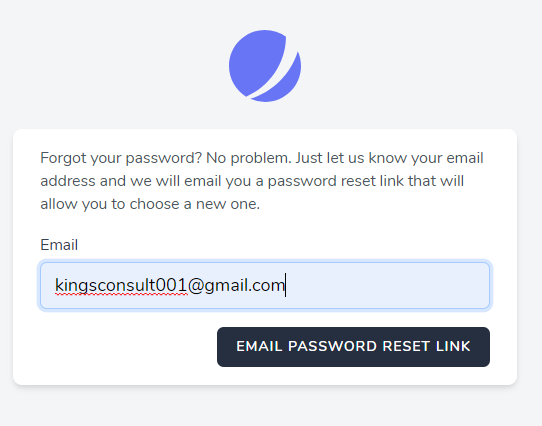Click the word 'EMAIL' on the dark button
Viewport: 542px width, 426px height.
[x=259, y=346]
